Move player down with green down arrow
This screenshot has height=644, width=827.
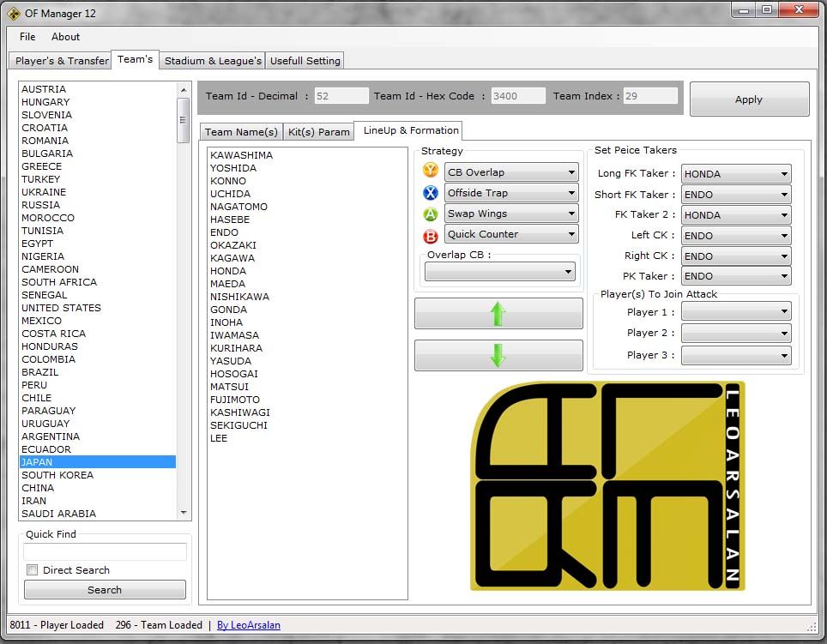click(498, 355)
